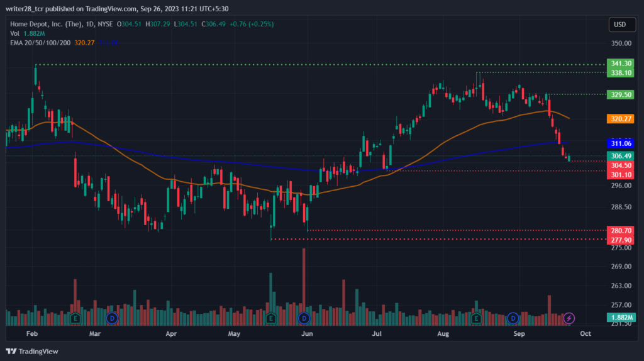This screenshot has width=644, height=361.
Task: Click the O304.51 open value
Action: (129, 25)
